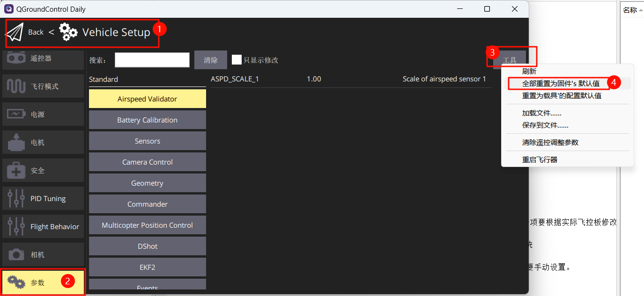Toggle the 只显示修改 checkbox

pos(237,60)
